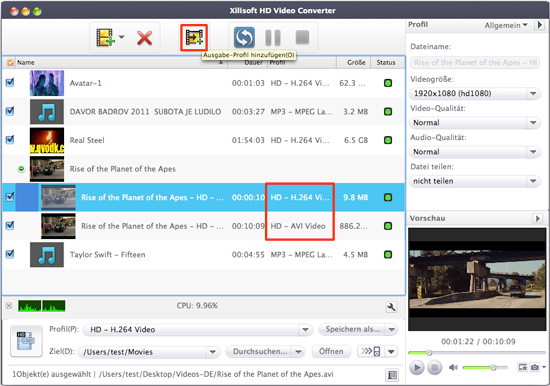Select the Real Steel row title
The image size is (550, 386).
point(87,140)
